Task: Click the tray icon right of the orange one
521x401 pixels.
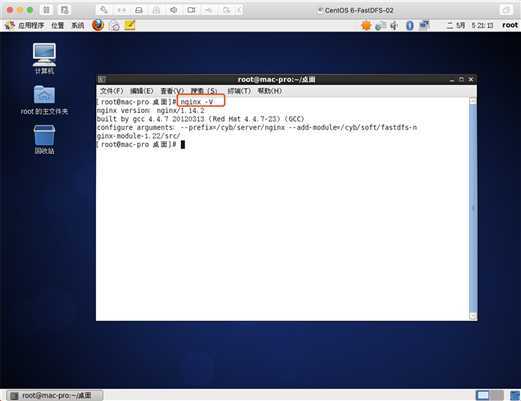Action: pyautogui.click(x=380, y=25)
